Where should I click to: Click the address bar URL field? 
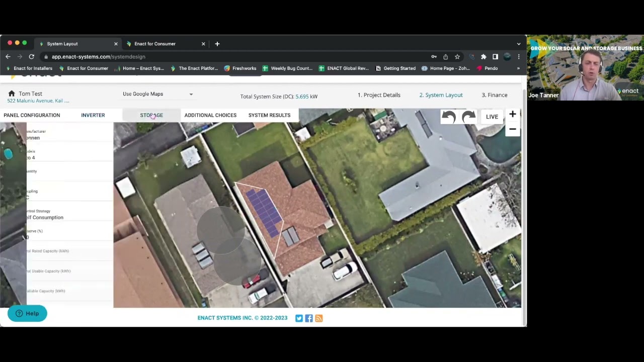(236, 57)
